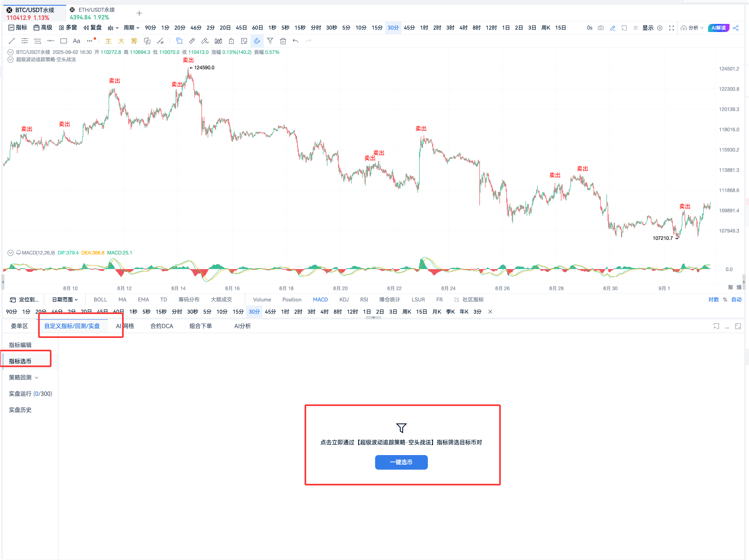Open the 日期范围 date range dropdown

click(x=65, y=299)
